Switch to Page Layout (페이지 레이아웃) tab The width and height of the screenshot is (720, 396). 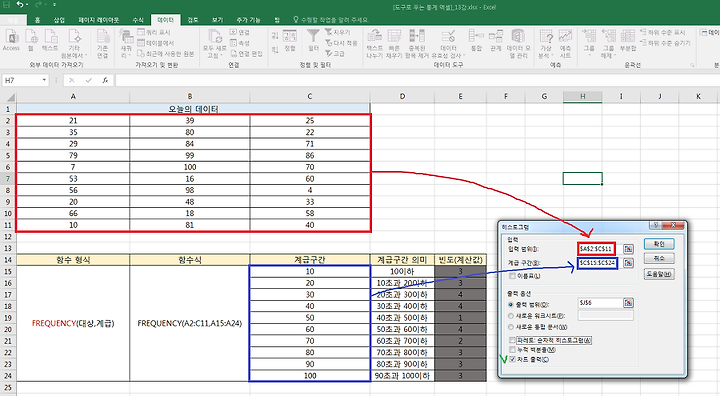[99, 20]
